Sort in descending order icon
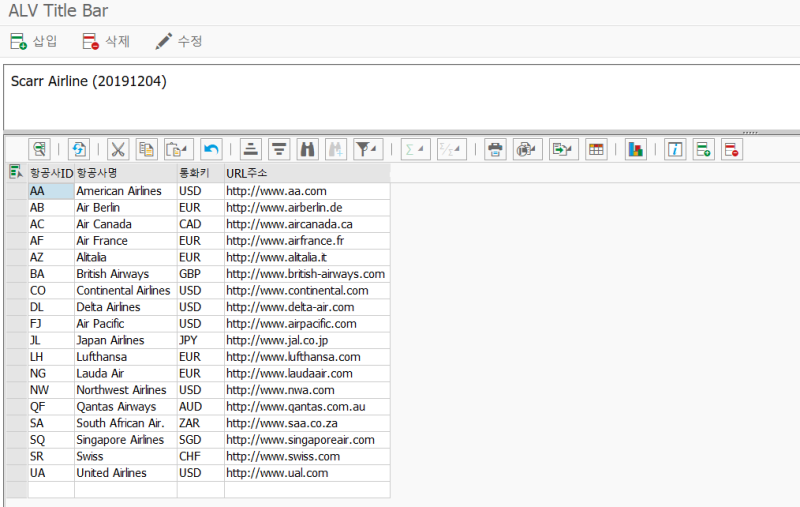 coord(279,149)
